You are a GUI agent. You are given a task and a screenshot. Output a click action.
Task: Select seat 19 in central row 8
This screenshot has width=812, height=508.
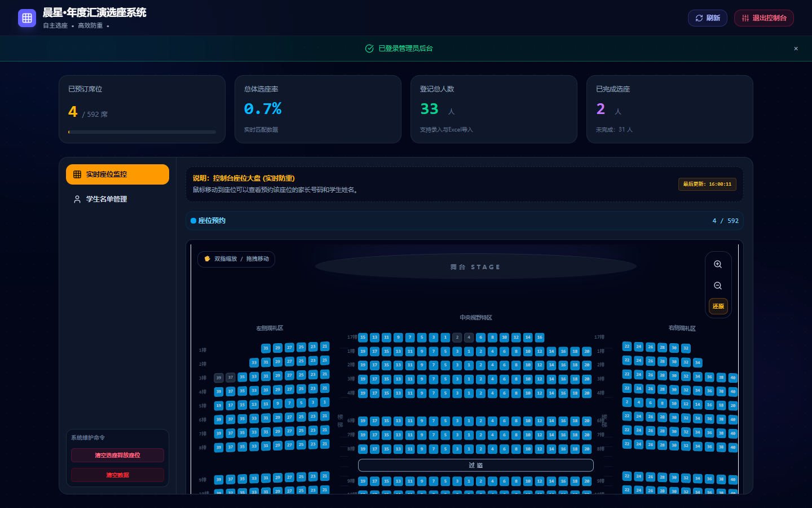pyautogui.click(x=363, y=449)
